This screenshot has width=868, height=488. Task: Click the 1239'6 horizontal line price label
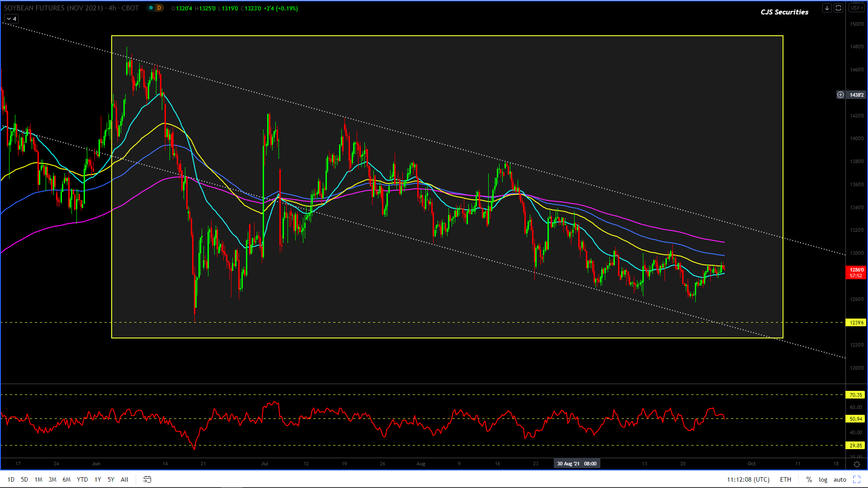856,323
